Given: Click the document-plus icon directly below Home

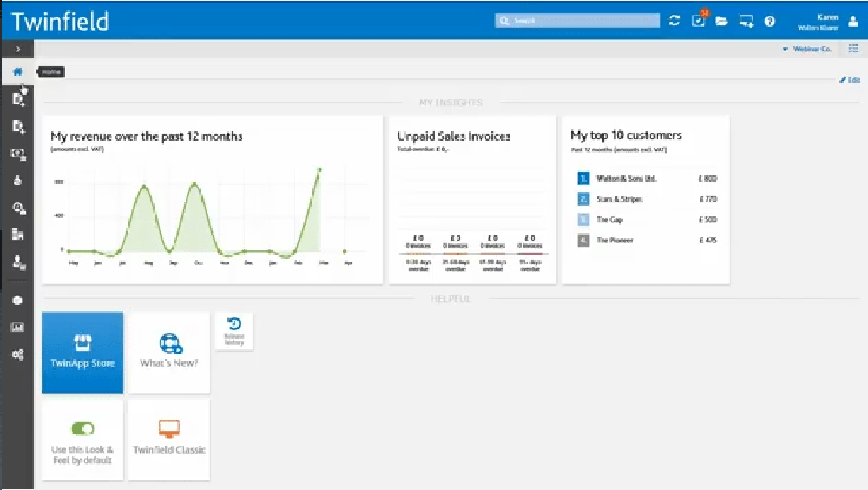Looking at the screenshot, I should pos(18,99).
